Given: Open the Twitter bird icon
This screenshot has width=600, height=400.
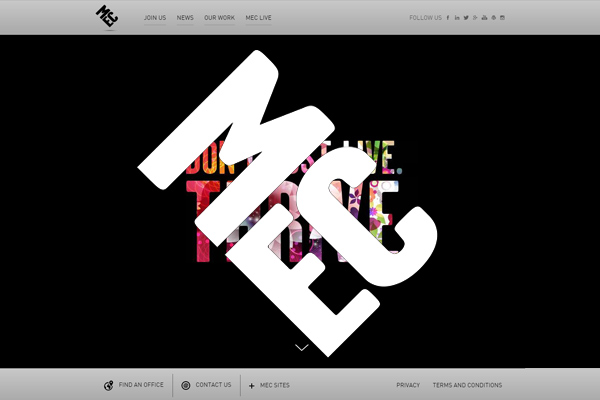Looking at the screenshot, I should (x=466, y=18).
